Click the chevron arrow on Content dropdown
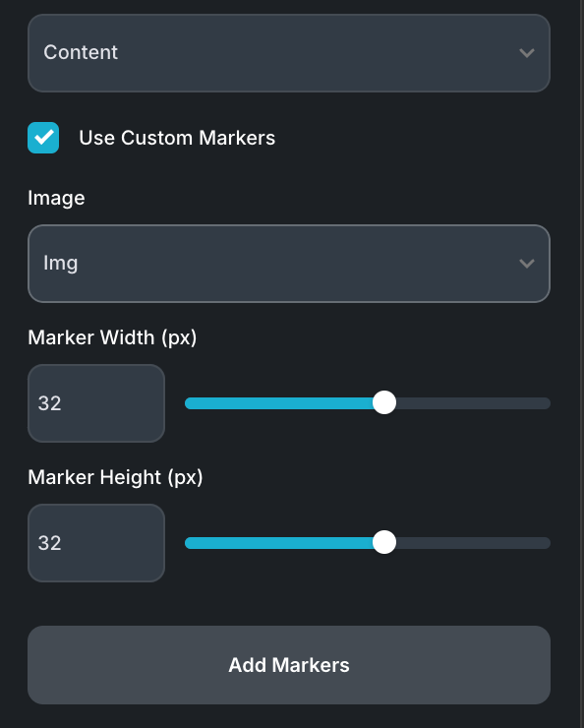This screenshot has height=728, width=584. pyautogui.click(x=526, y=53)
